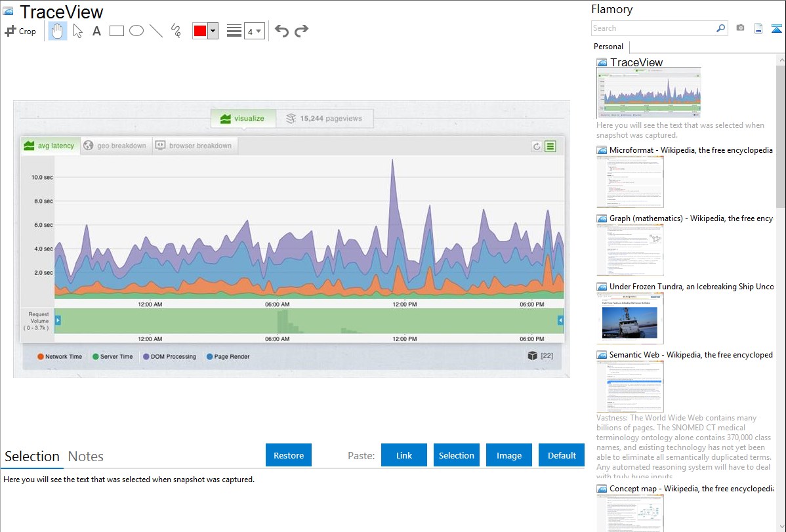The image size is (786, 532).
Task: Click the Crop tool
Action: (20, 31)
